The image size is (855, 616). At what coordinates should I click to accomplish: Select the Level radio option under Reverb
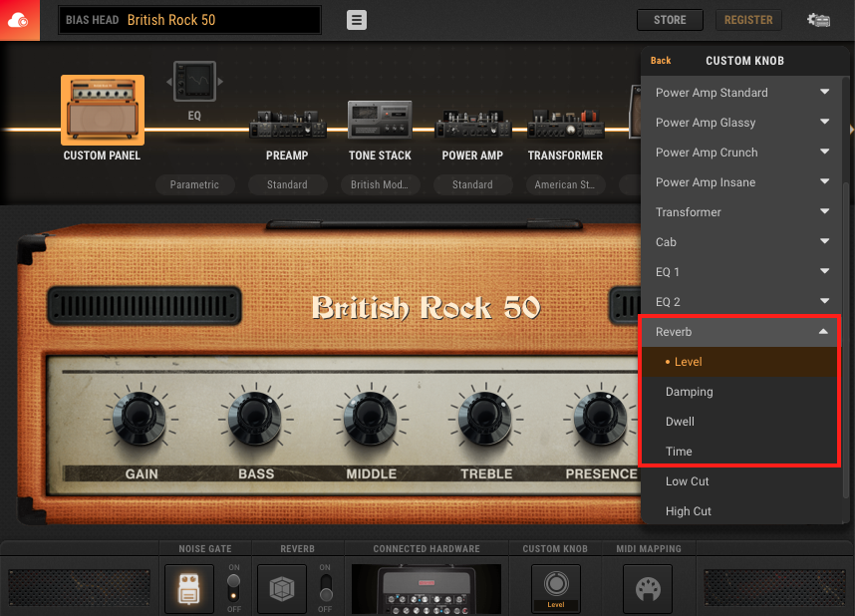[x=738, y=361]
